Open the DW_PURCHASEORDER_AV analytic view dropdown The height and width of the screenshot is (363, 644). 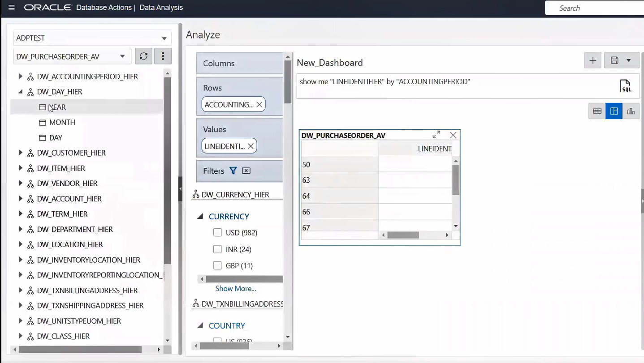72,56
